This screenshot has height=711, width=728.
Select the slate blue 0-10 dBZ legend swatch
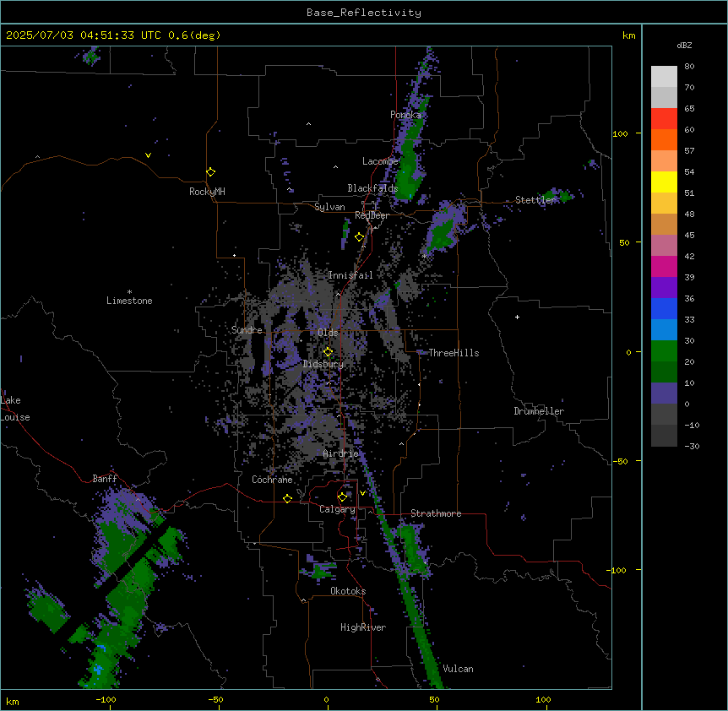click(664, 393)
